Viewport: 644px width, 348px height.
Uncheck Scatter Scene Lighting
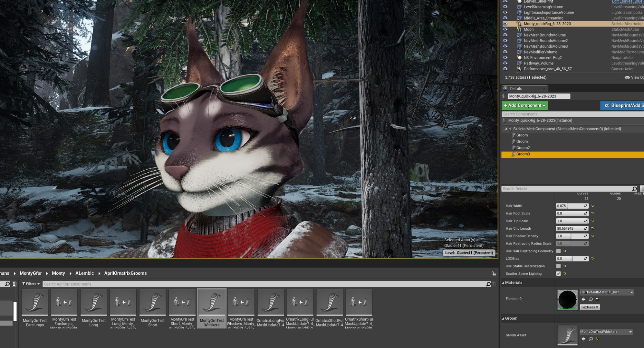pyautogui.click(x=559, y=273)
